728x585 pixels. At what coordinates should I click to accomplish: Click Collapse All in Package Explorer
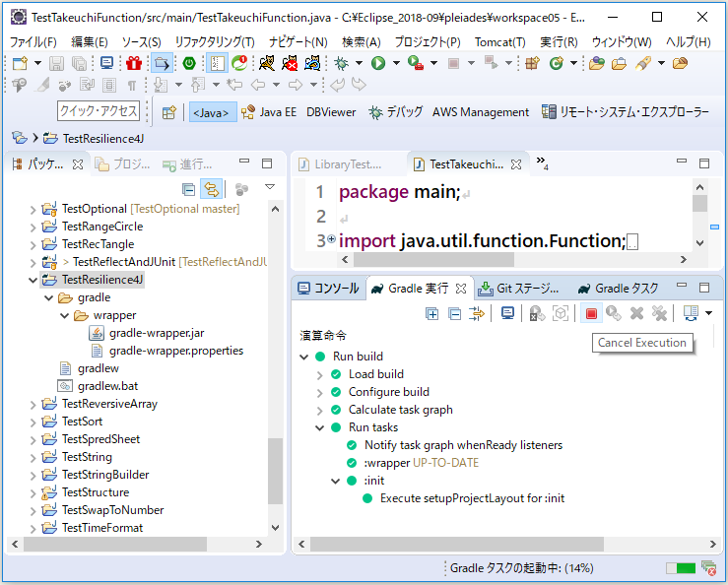pos(188,189)
